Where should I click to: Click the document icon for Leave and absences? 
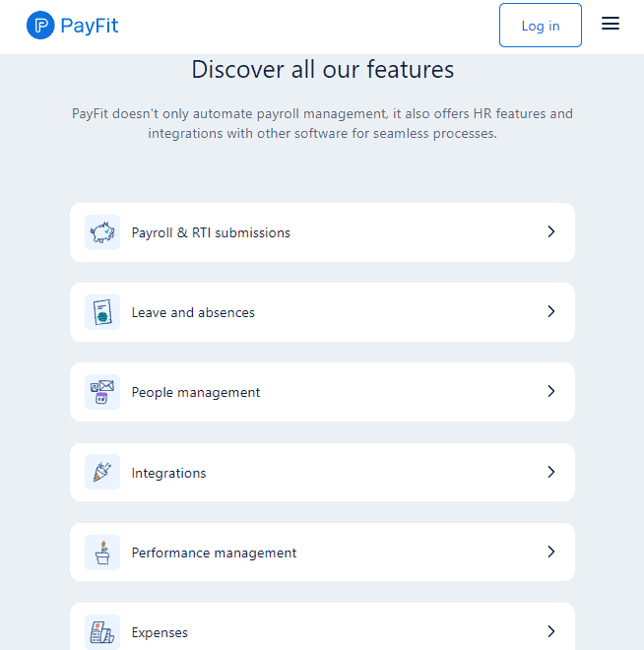pos(102,312)
